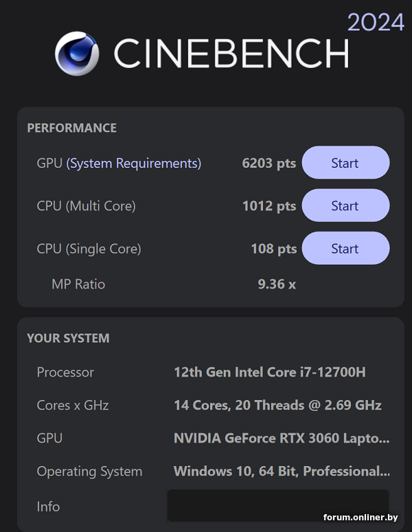The height and width of the screenshot is (532, 412).
Task: Select the NVIDIA GeForce RTX 3060 entry
Action: (282, 439)
